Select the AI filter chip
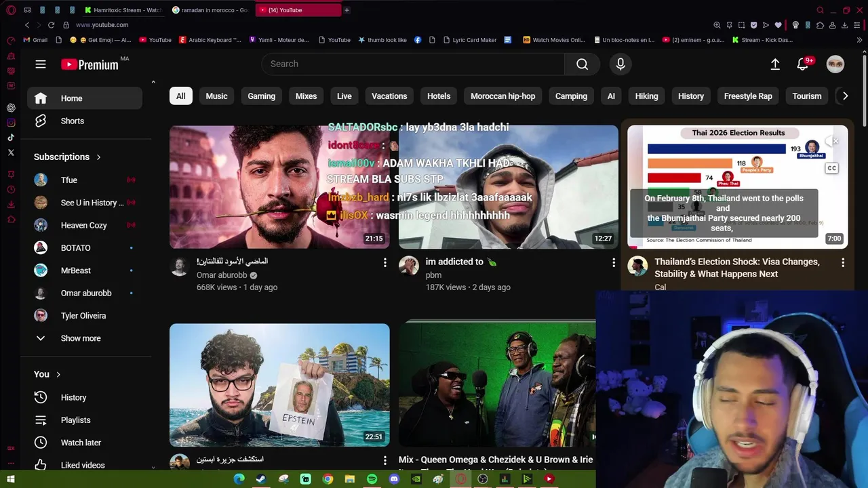The width and height of the screenshot is (868, 488). 611,96
